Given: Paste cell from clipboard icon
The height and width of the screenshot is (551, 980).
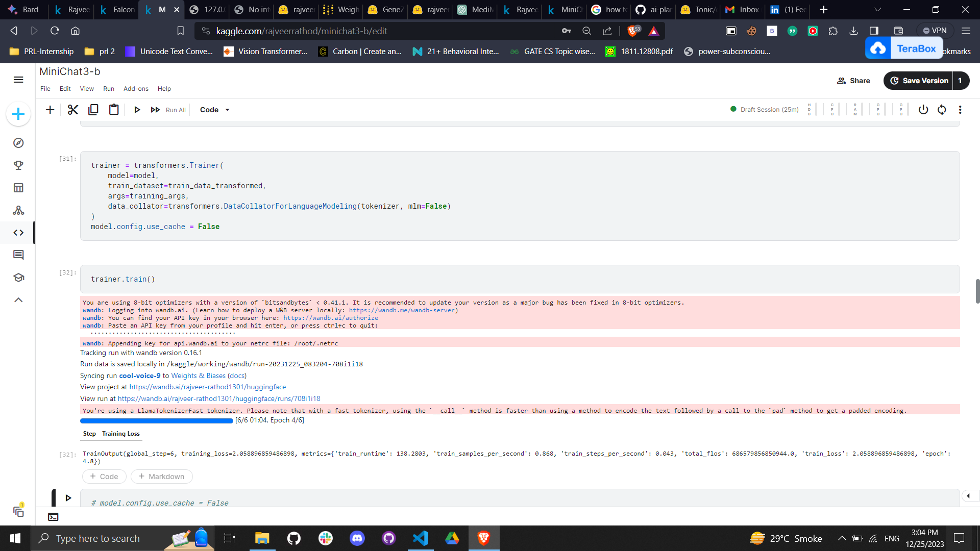Looking at the screenshot, I should click(x=114, y=110).
